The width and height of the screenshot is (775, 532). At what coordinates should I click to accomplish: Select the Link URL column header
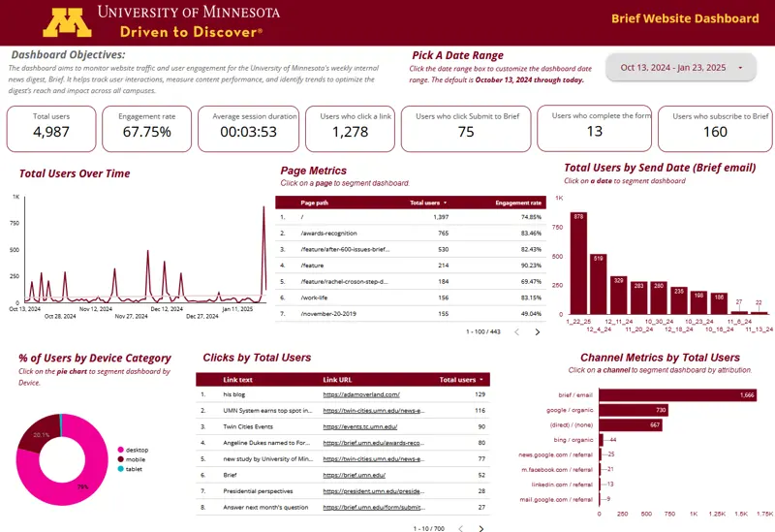339,380
